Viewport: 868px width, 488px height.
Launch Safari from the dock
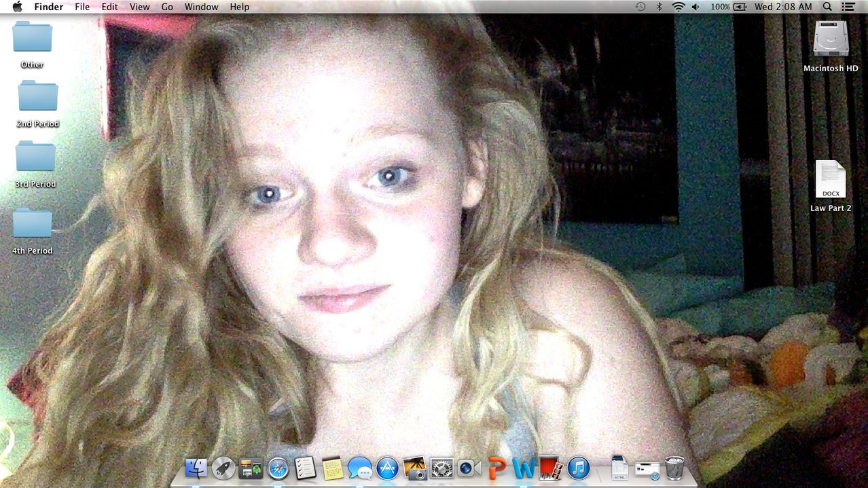pyautogui.click(x=278, y=468)
